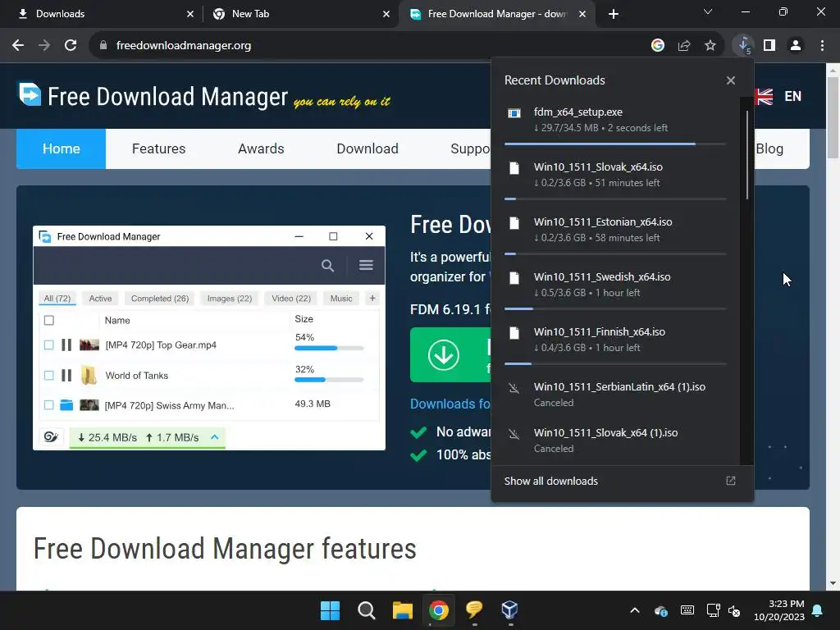Click the UK flag language icon
This screenshot has width=840, height=630.
(764, 97)
